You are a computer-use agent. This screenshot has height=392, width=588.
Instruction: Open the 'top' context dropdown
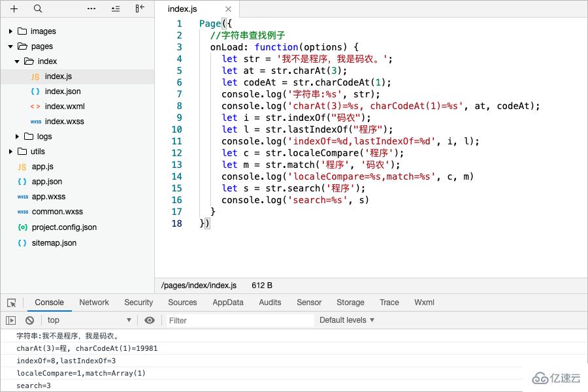(88, 320)
